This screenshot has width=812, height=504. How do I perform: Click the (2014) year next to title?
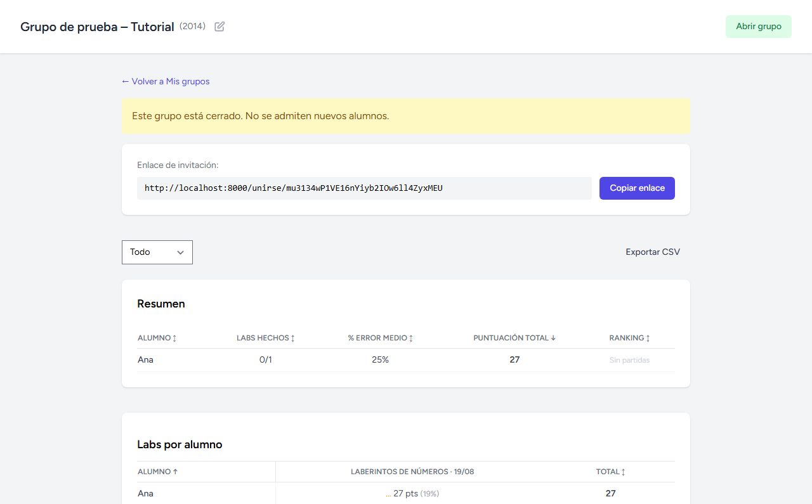tap(192, 27)
